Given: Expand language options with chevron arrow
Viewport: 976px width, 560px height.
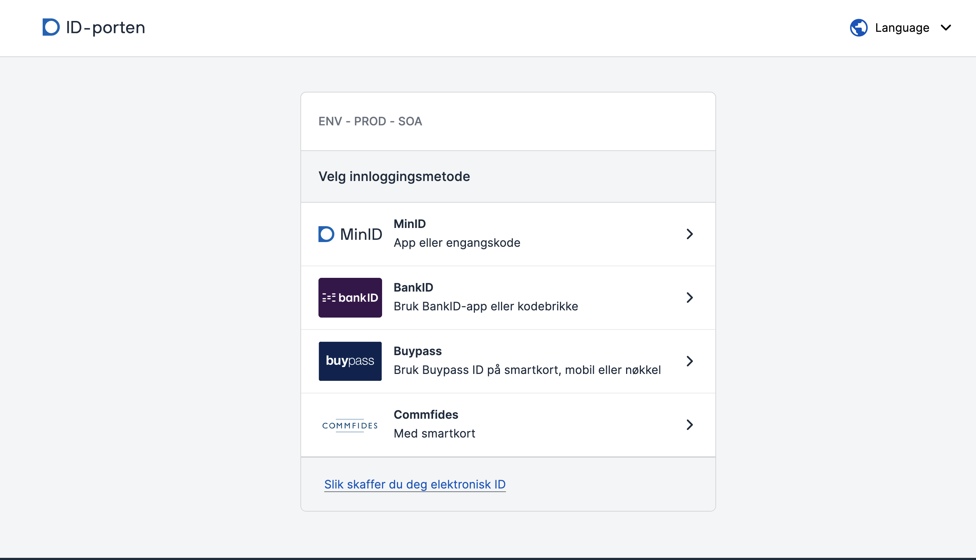Looking at the screenshot, I should [x=946, y=28].
